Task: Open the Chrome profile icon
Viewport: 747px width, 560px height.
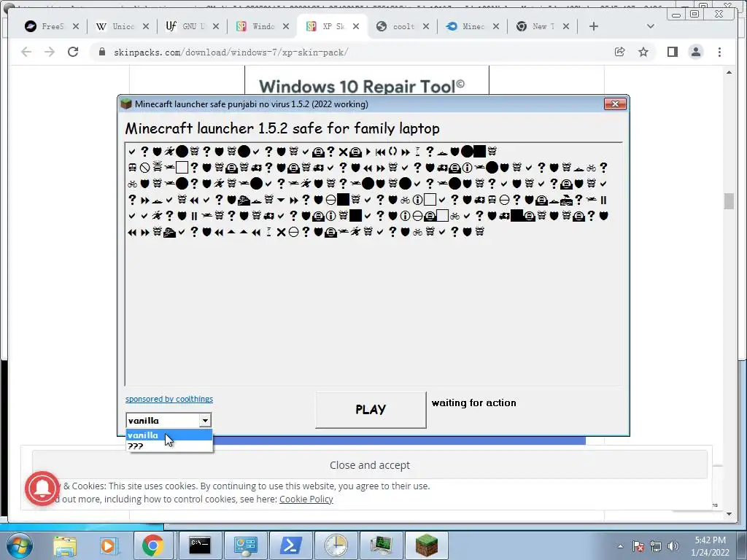Action: coord(695,52)
